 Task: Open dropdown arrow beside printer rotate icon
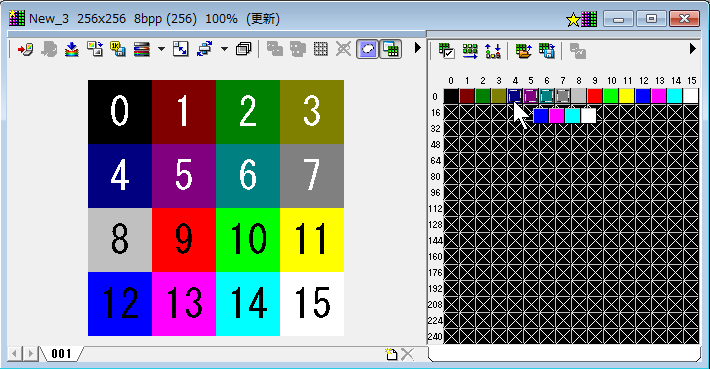(225, 49)
